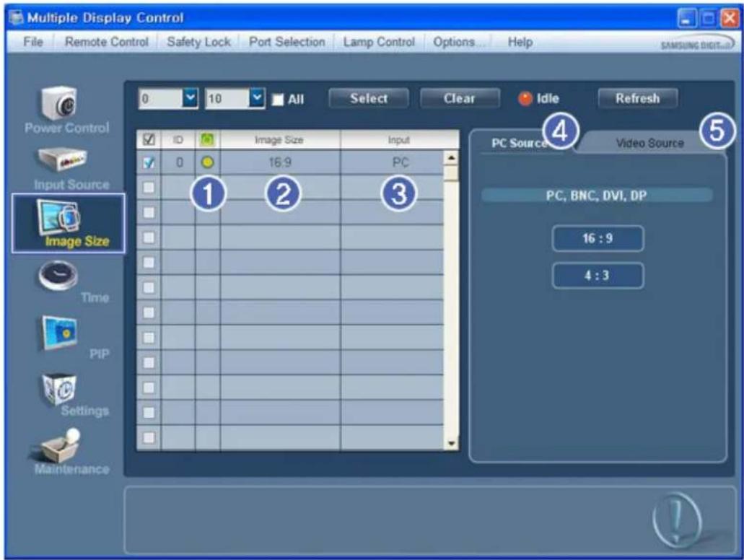Screen dimensions: 744x560
Task: Click the Clear button
Action: tap(459, 98)
